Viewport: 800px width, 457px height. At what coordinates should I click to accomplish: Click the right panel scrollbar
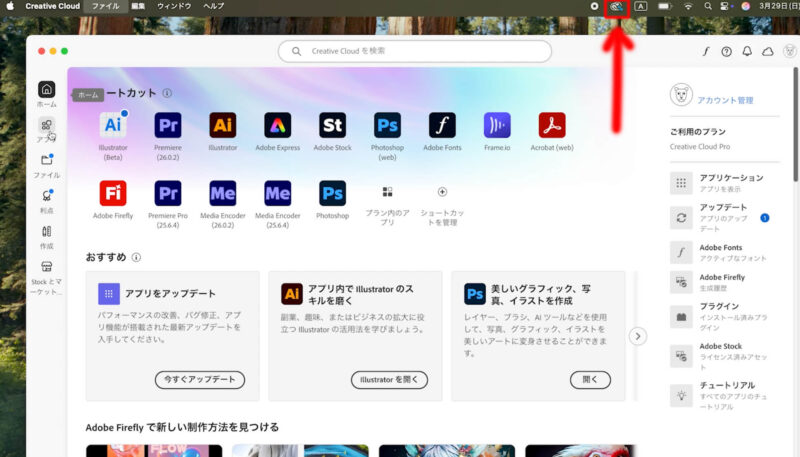point(796,125)
